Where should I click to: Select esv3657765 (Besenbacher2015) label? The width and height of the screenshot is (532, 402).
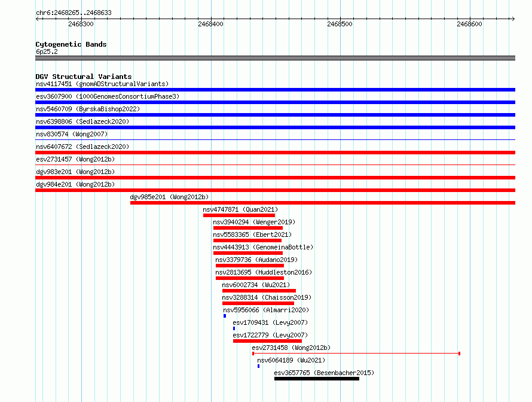(x=324, y=373)
